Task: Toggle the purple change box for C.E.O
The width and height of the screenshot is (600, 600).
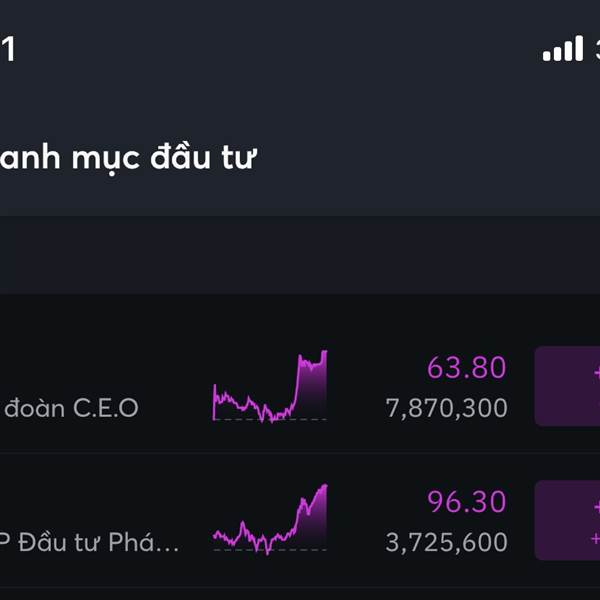Action: point(567,386)
